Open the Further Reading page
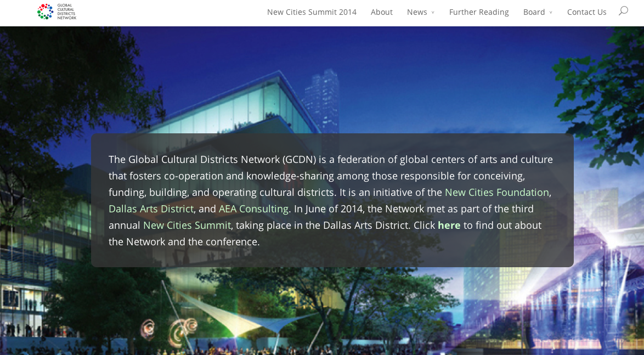The image size is (644, 355). [x=479, y=12]
